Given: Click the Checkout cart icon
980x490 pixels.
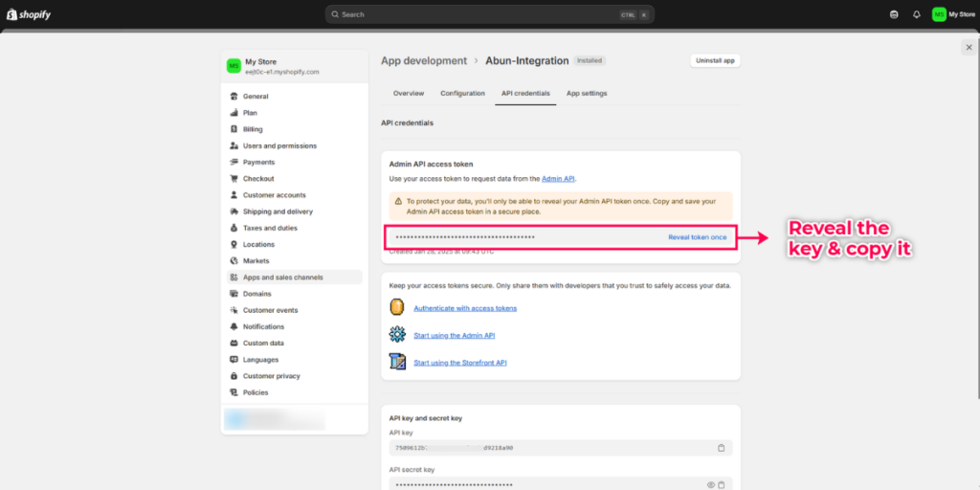Looking at the screenshot, I should 234,179.
